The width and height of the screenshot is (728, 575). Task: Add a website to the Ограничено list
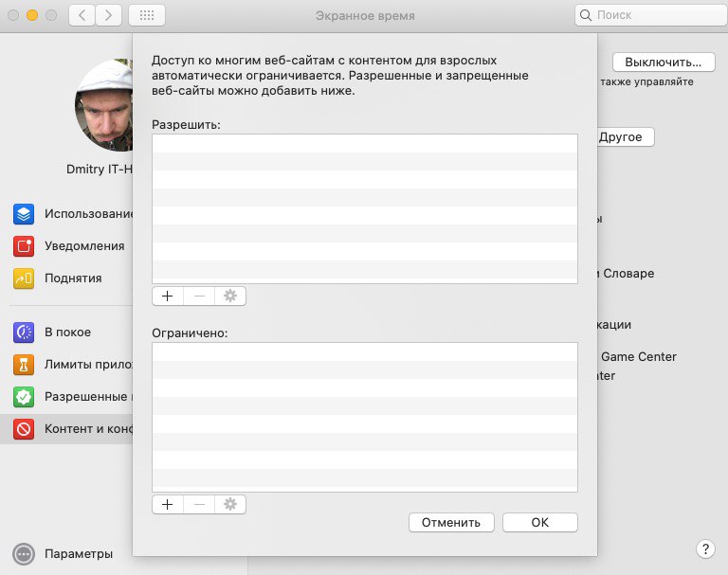[x=168, y=504]
